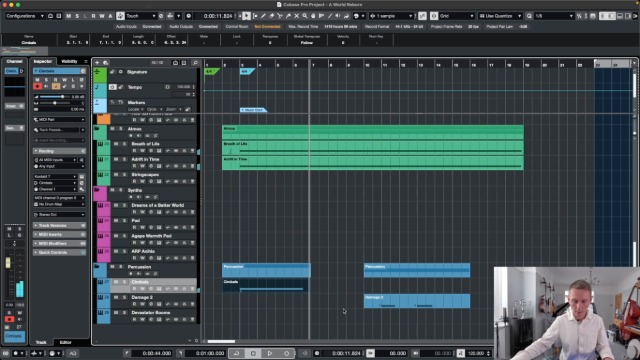Toggle Snap on/off button in toolbar

click(x=422, y=16)
